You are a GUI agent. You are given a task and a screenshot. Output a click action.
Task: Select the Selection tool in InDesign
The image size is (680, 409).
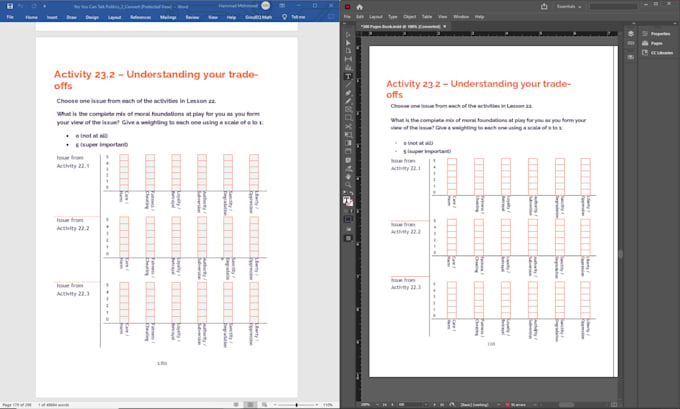click(348, 34)
